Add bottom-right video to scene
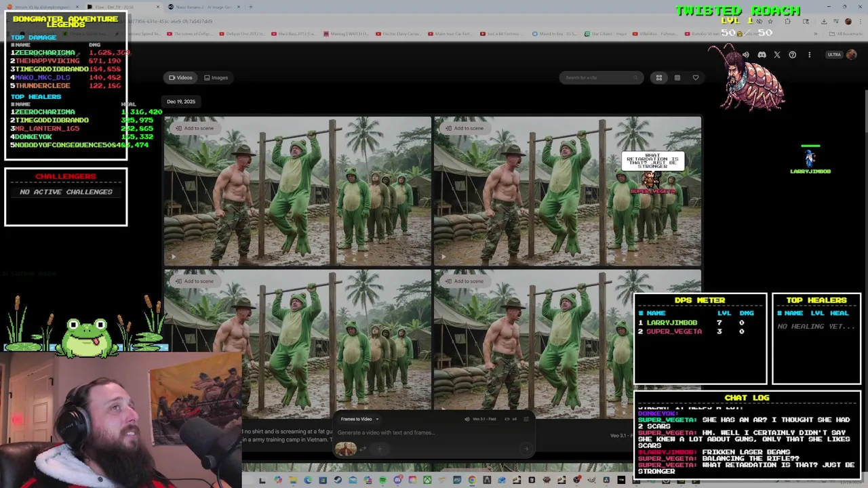This screenshot has height=488, width=868. [465, 281]
